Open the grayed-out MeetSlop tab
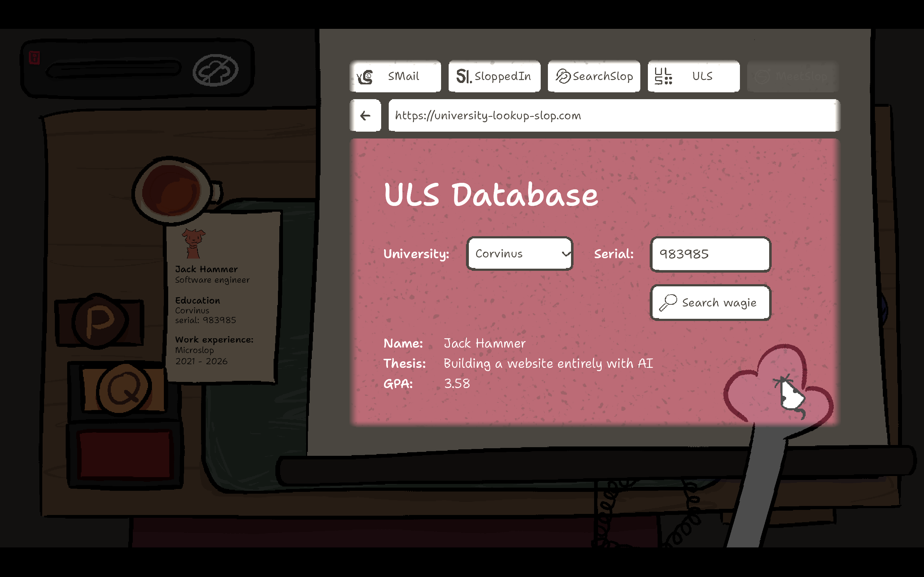This screenshot has width=924, height=577. [x=793, y=76]
